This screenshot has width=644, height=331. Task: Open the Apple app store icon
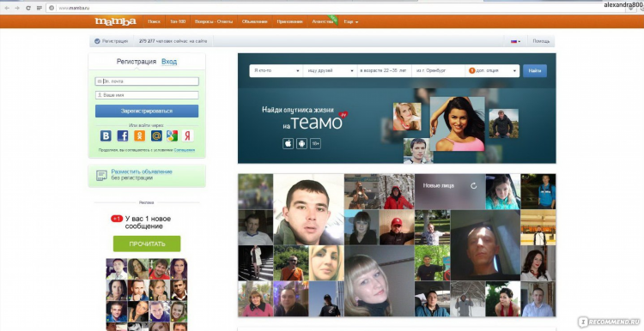(x=288, y=143)
